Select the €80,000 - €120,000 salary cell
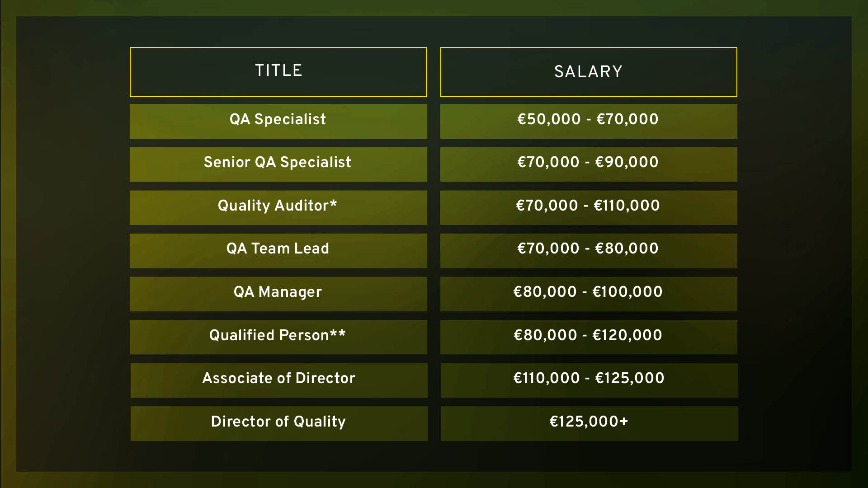The height and width of the screenshot is (488, 868). (x=589, y=337)
